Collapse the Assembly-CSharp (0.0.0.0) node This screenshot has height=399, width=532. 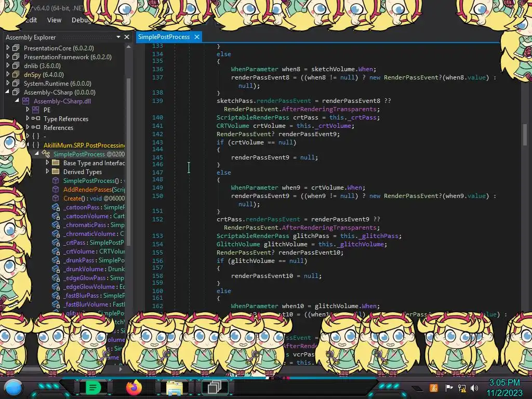pos(7,92)
